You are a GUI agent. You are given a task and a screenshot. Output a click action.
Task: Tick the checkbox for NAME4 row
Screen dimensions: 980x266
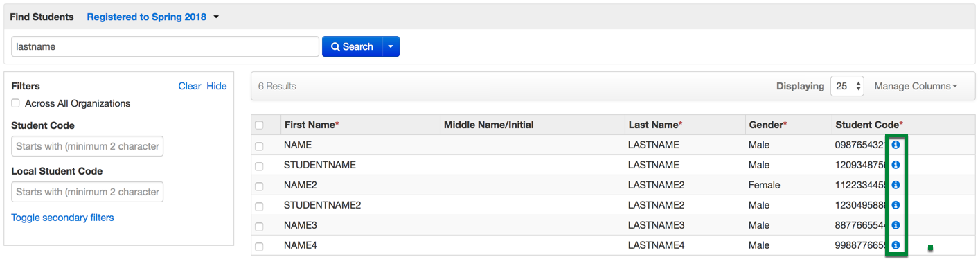(259, 246)
